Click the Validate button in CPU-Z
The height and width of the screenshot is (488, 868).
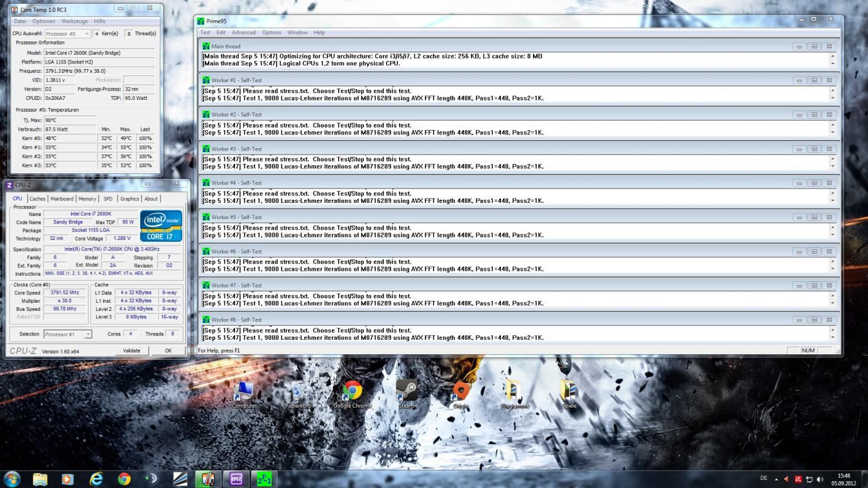[x=131, y=350]
